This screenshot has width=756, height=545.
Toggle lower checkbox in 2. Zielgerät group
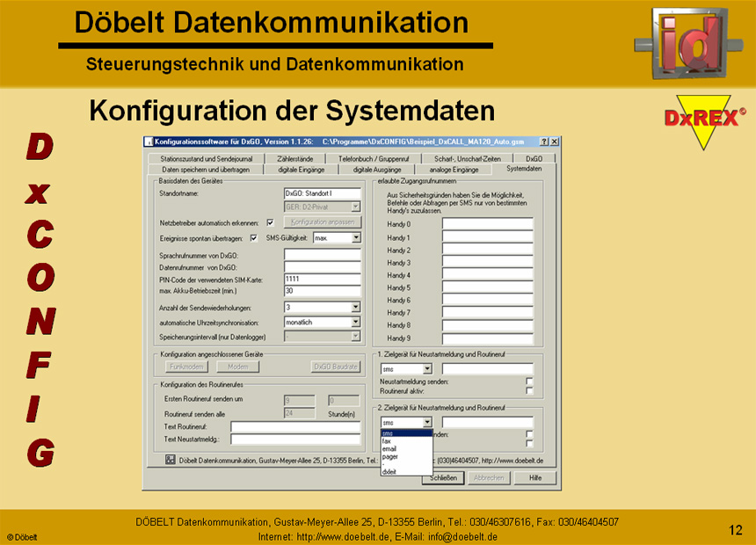(529, 443)
